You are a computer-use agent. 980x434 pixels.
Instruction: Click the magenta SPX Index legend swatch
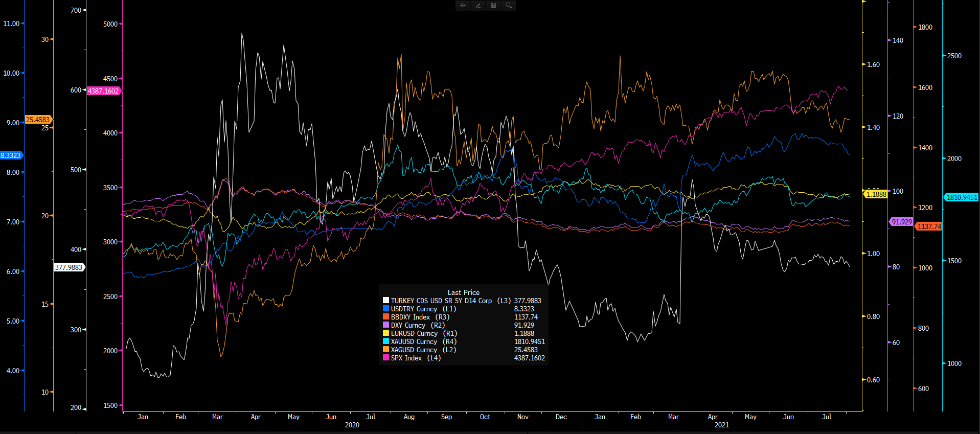pos(386,358)
